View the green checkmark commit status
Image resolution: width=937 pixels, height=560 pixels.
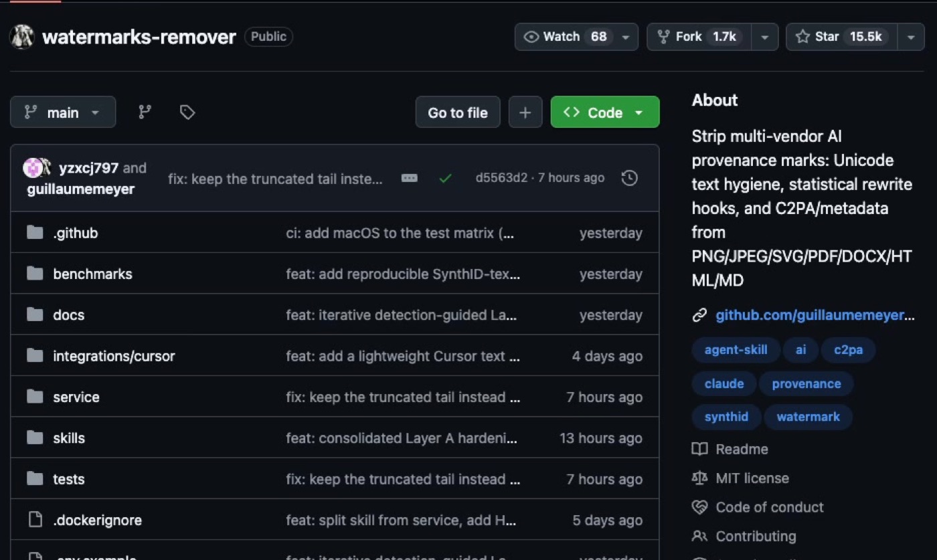tap(445, 179)
